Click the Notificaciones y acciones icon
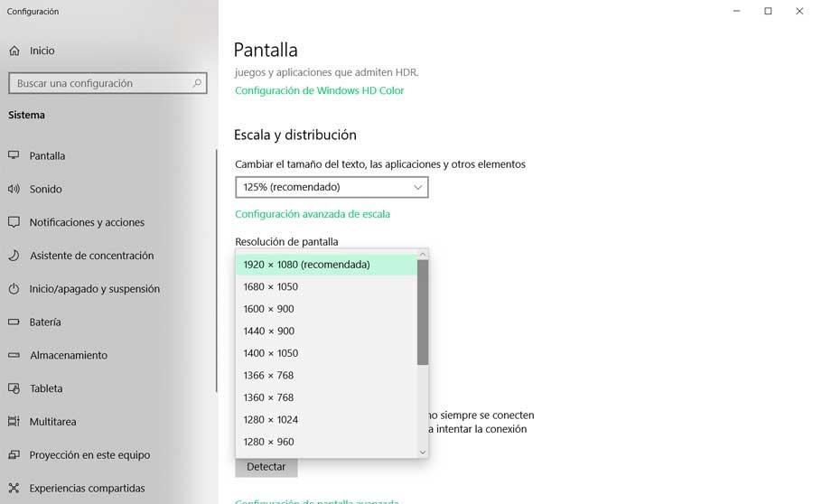Image resolution: width=813 pixels, height=504 pixels. (x=14, y=222)
